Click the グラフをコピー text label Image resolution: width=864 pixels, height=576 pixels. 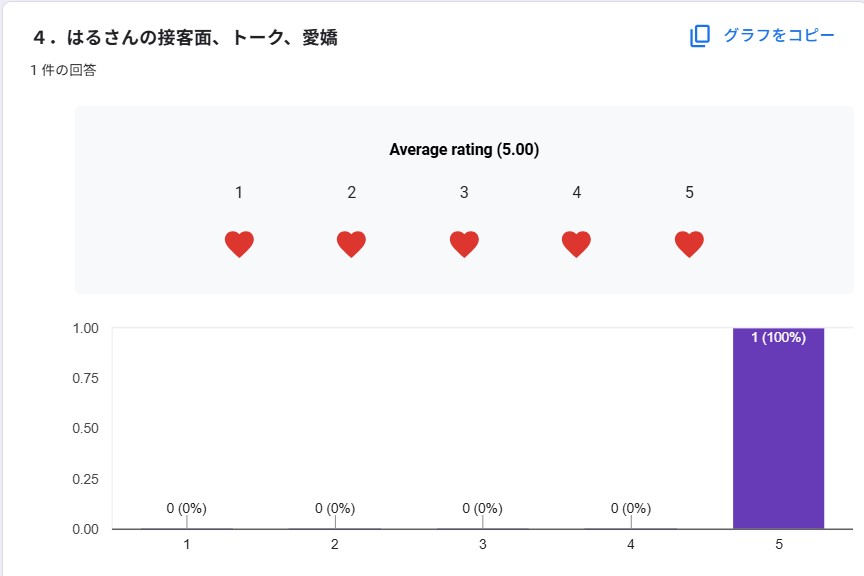coord(778,36)
